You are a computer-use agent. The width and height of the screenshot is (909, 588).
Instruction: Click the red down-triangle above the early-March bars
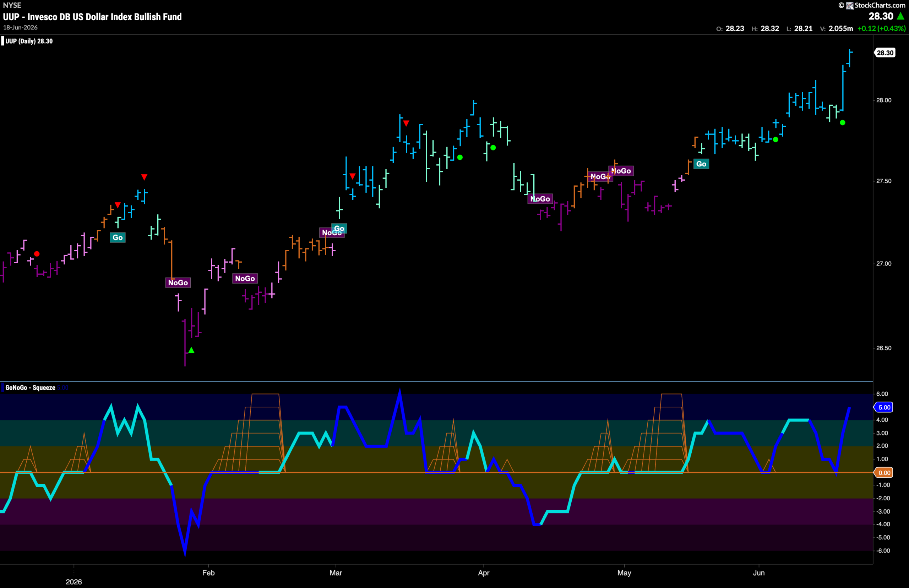(x=353, y=176)
